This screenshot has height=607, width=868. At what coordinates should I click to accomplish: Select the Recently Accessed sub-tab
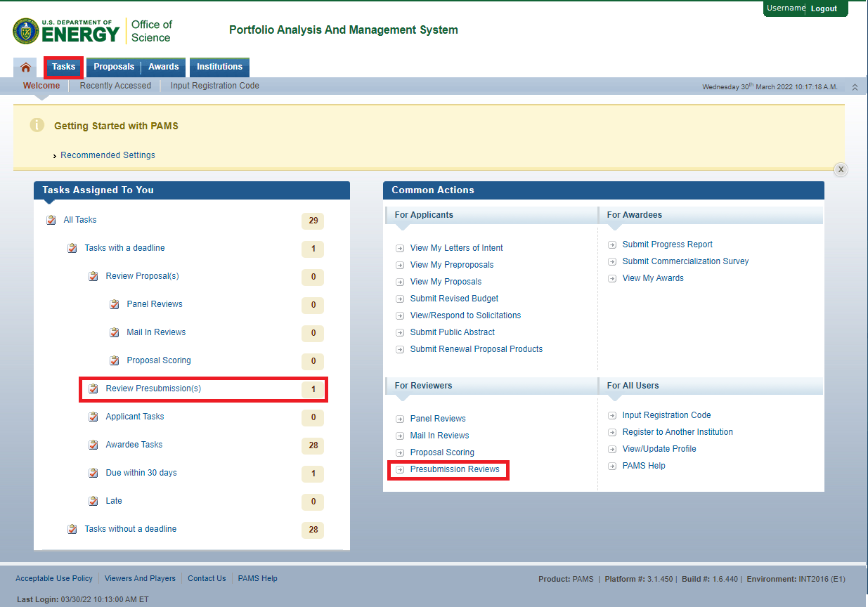click(x=115, y=86)
